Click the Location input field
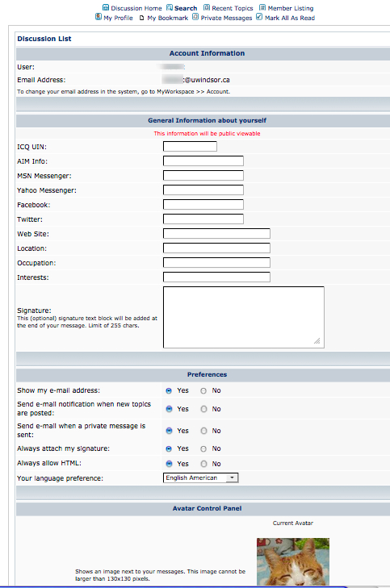 [216, 248]
